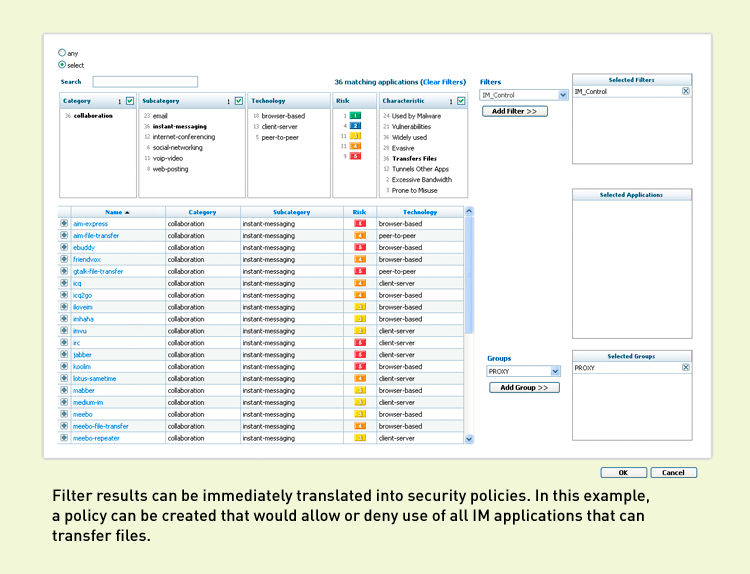Open the Filters IM_Control dropdown
Screen dimensions: 750x574
[x=523, y=95]
